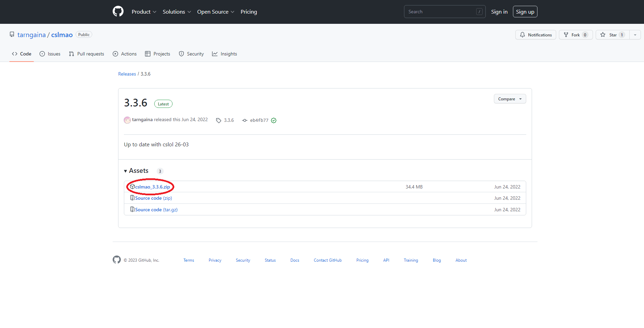Click the tag icon next to 3.3.6
644x328 pixels.
coord(219,120)
